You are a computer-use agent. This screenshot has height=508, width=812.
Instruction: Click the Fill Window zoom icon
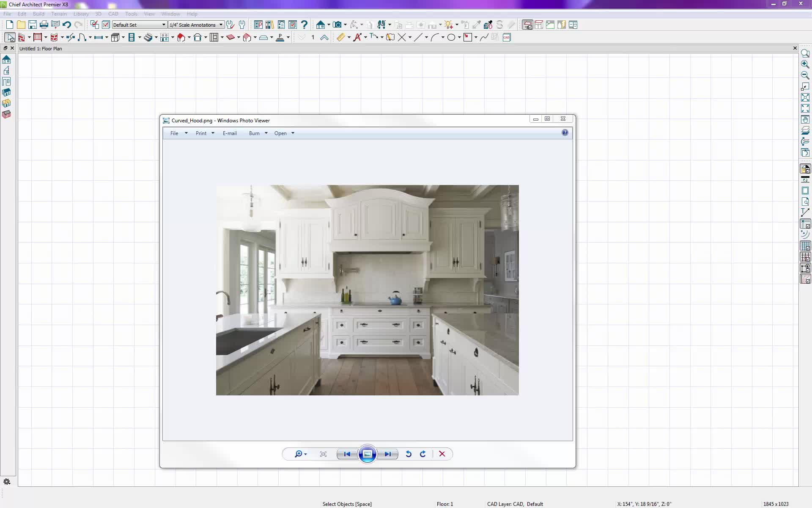(x=805, y=97)
